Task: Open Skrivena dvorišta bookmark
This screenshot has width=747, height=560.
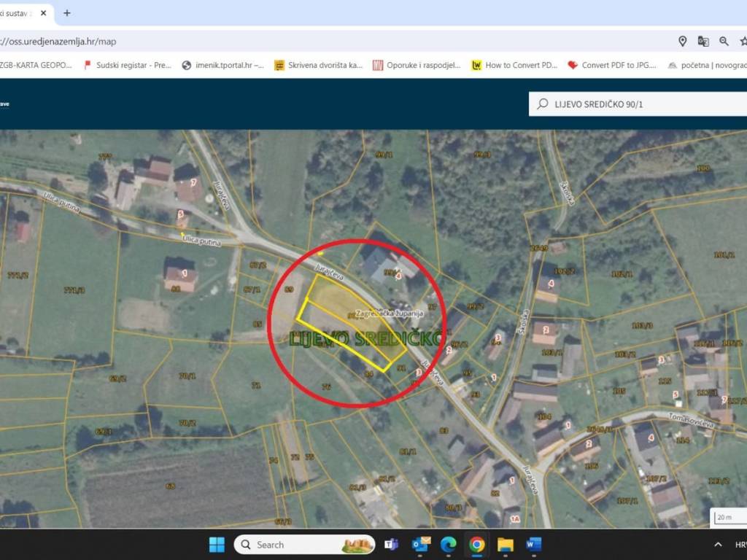Action: 318,65
